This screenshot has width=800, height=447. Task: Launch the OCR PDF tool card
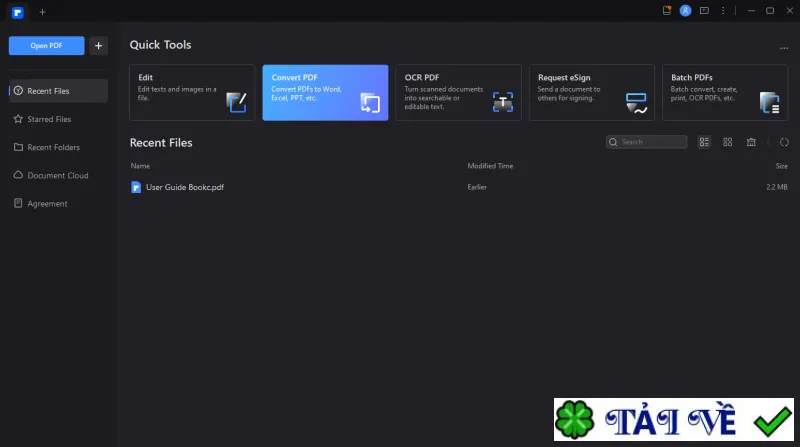point(459,92)
